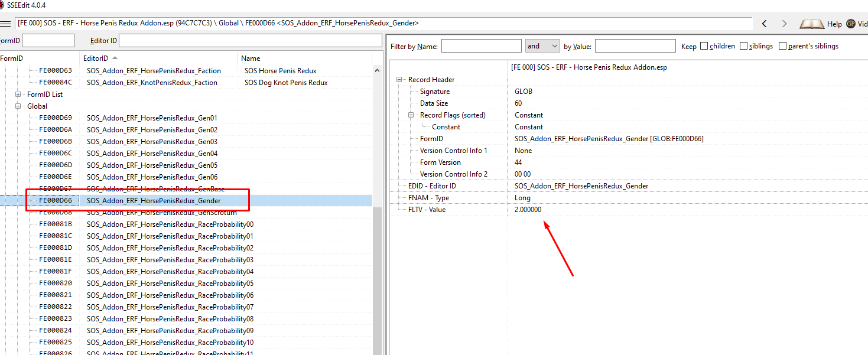Collapse Record Flags (sorted) node
The height and width of the screenshot is (355, 868).
(x=411, y=115)
